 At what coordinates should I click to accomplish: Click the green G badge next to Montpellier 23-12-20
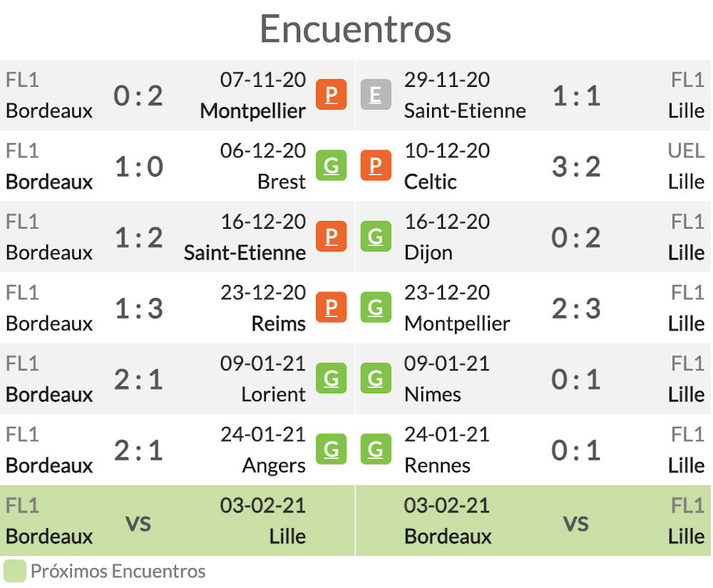(x=376, y=307)
